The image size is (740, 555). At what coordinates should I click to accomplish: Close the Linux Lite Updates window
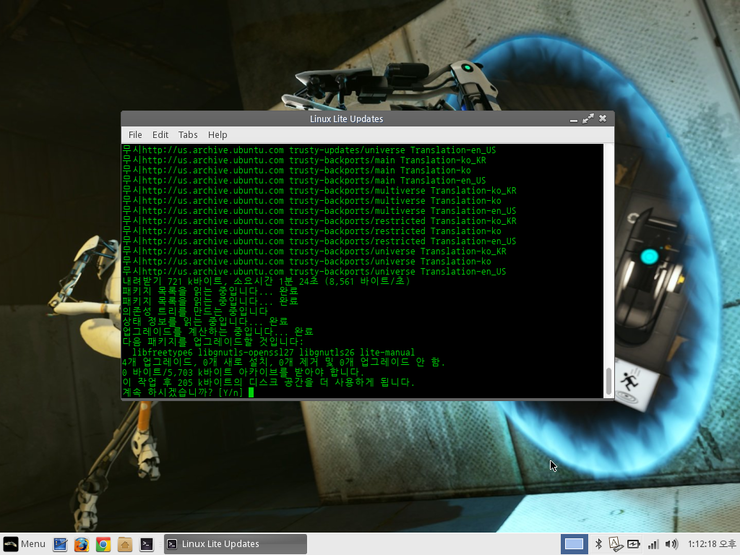point(603,118)
